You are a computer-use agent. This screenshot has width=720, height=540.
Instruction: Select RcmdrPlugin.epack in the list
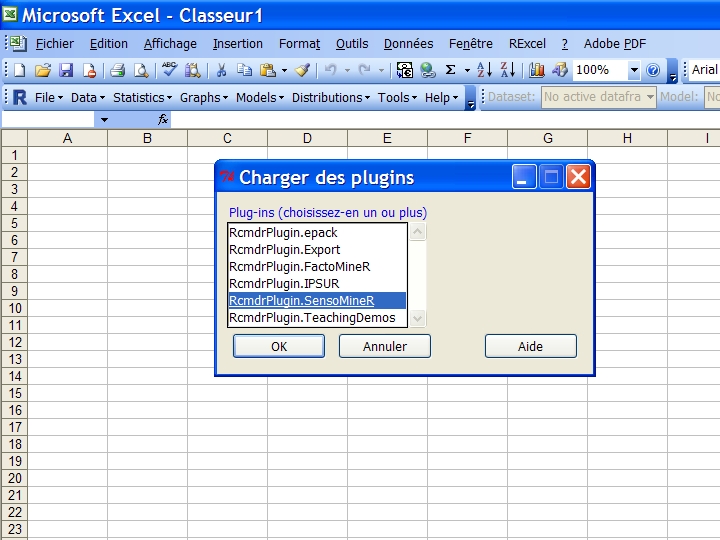tap(317, 233)
